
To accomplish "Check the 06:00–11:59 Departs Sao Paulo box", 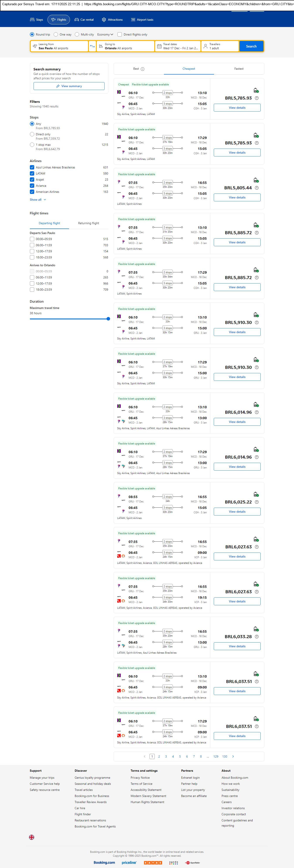I will coord(32,245).
